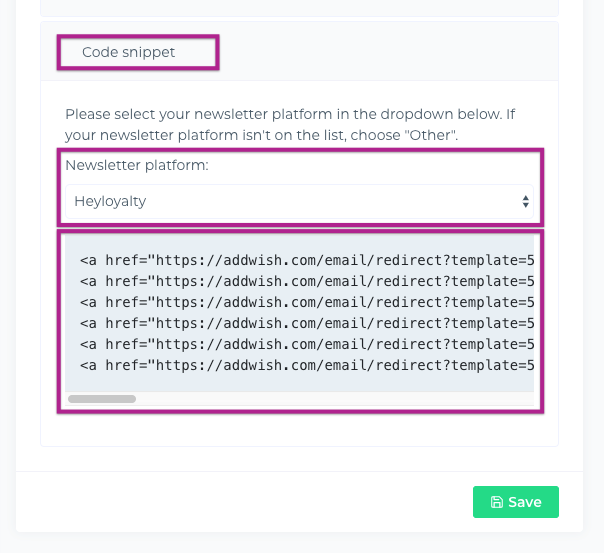The height and width of the screenshot is (553, 604).
Task: Click the fourth line of the code snippet
Action: tap(305, 323)
